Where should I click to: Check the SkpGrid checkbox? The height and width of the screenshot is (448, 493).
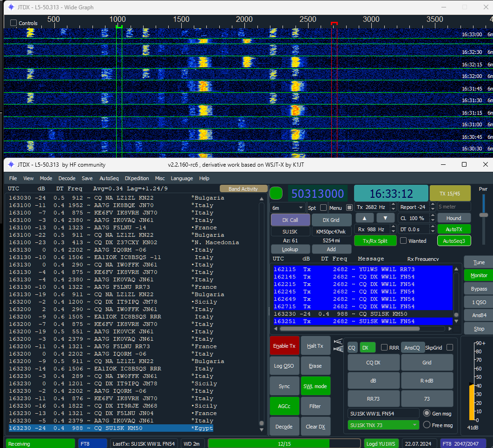point(450,347)
